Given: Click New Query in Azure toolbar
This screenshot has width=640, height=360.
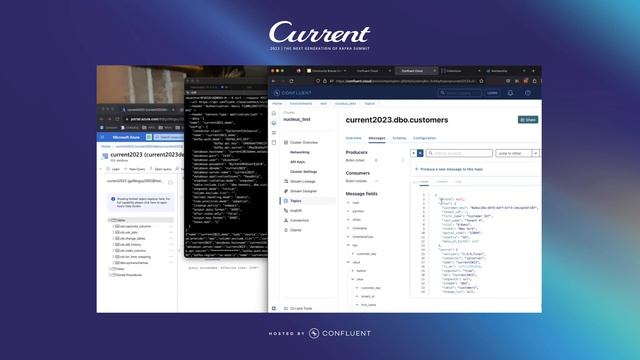Looking at the screenshot, I should click(x=135, y=169).
